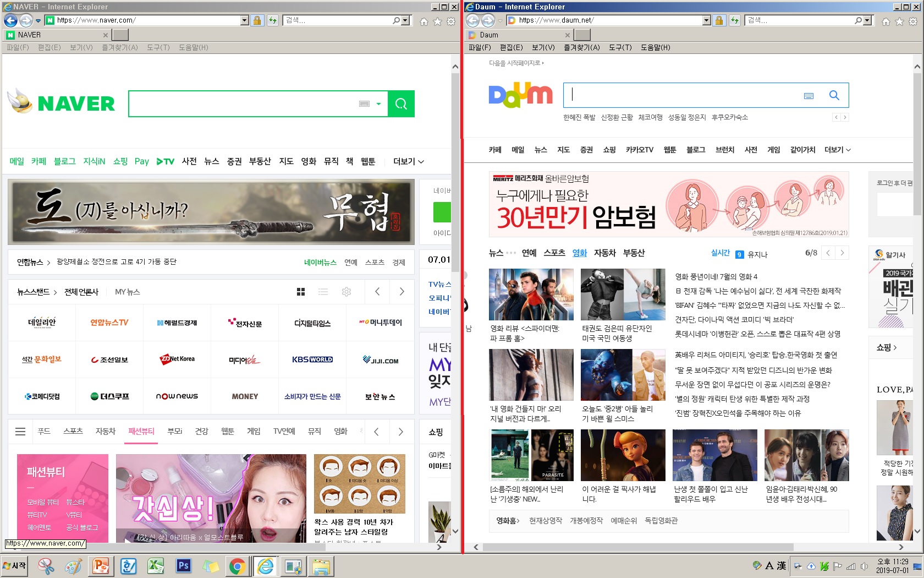This screenshot has height=578, width=924.
Task: Open 도구(T) menu in the Daum window
Action: [620, 47]
